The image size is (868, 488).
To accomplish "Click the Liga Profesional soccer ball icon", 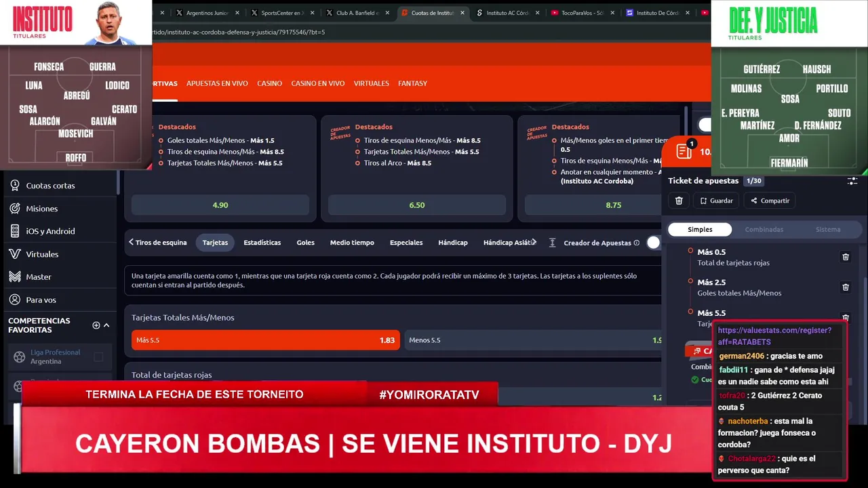I will click(x=19, y=357).
